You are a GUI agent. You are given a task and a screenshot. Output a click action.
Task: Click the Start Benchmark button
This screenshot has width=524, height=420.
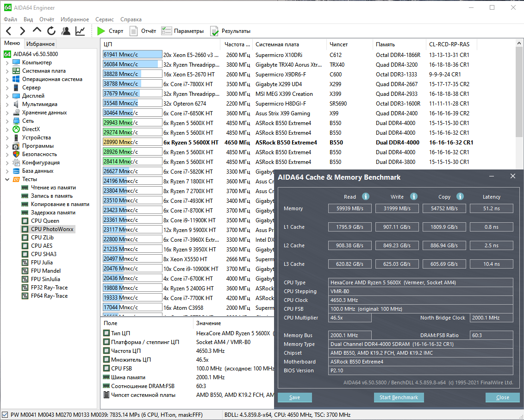pyautogui.click(x=399, y=397)
